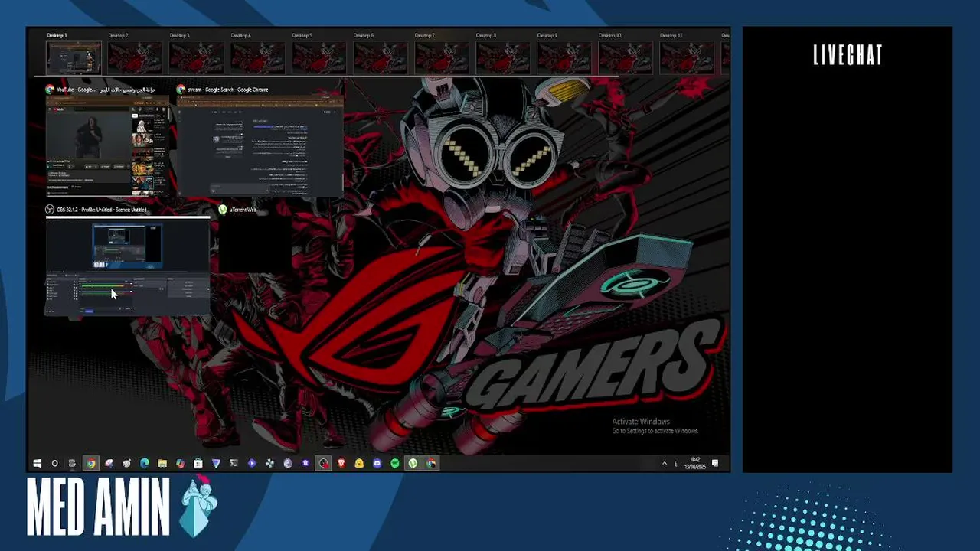This screenshot has height=551, width=980.
Task: Open Discord from the taskbar
Action: (377, 463)
